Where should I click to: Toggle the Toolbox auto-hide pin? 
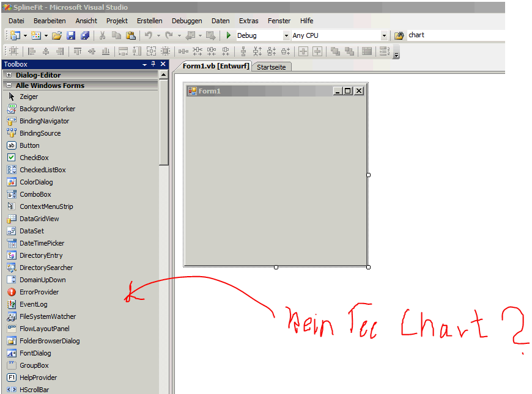[153, 64]
